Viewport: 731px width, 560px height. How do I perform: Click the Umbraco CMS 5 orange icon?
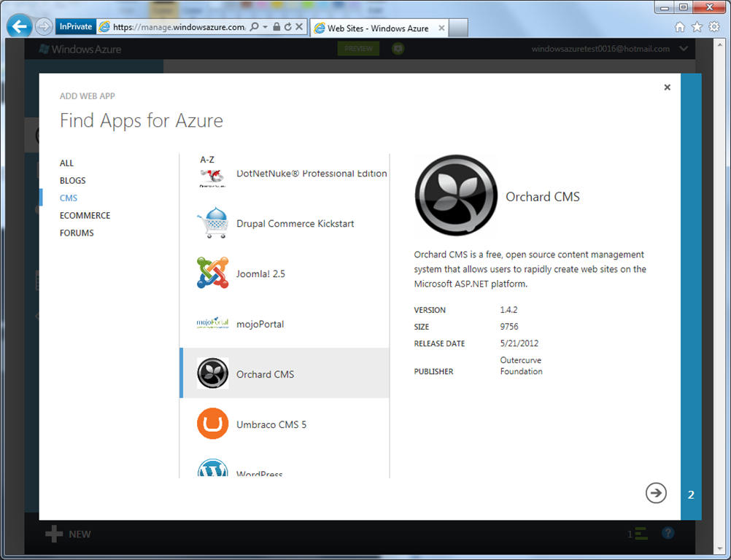[x=212, y=424]
